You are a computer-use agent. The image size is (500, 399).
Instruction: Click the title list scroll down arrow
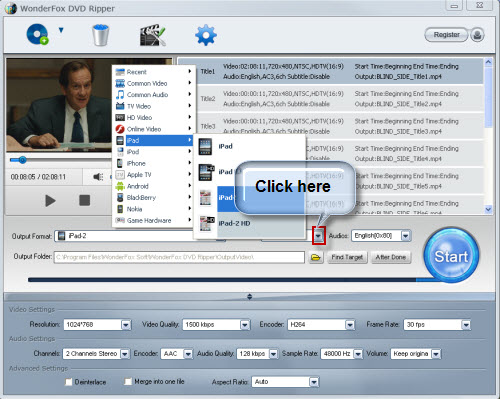488,209
